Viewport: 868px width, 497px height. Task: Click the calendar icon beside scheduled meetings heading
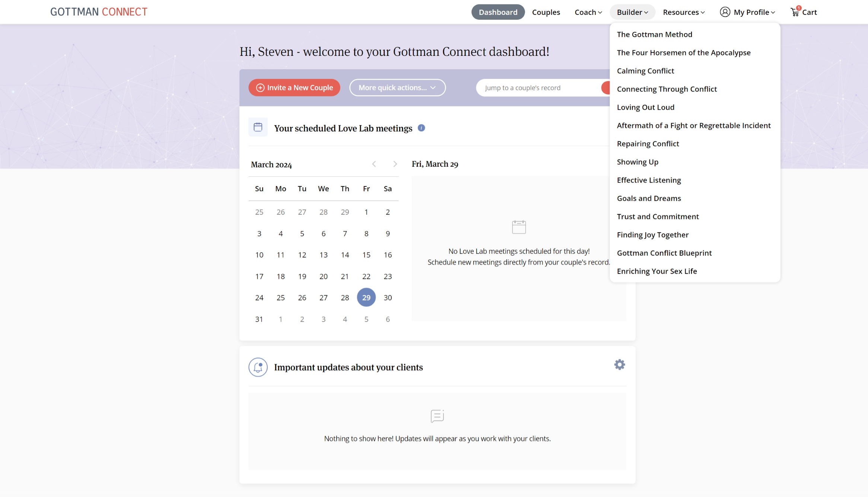(258, 127)
